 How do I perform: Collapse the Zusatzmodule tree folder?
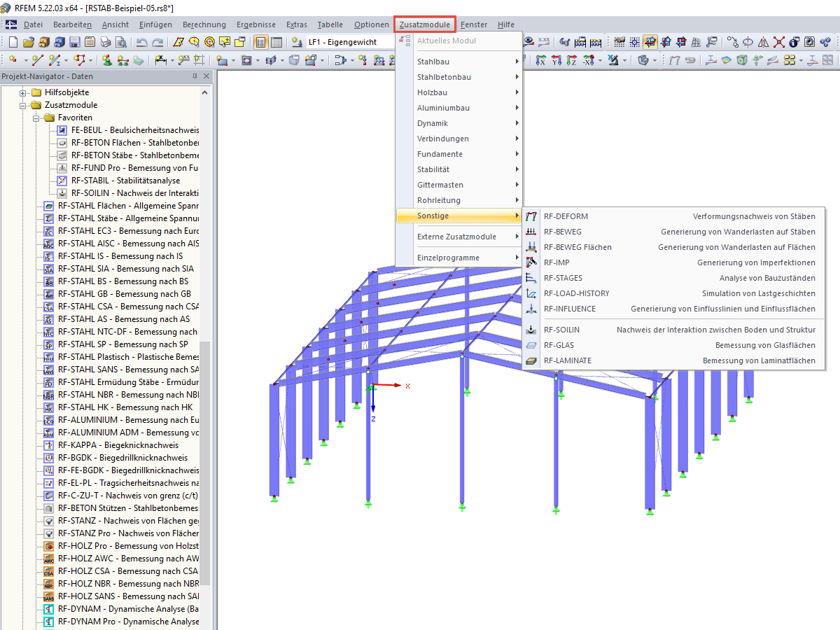pos(24,105)
